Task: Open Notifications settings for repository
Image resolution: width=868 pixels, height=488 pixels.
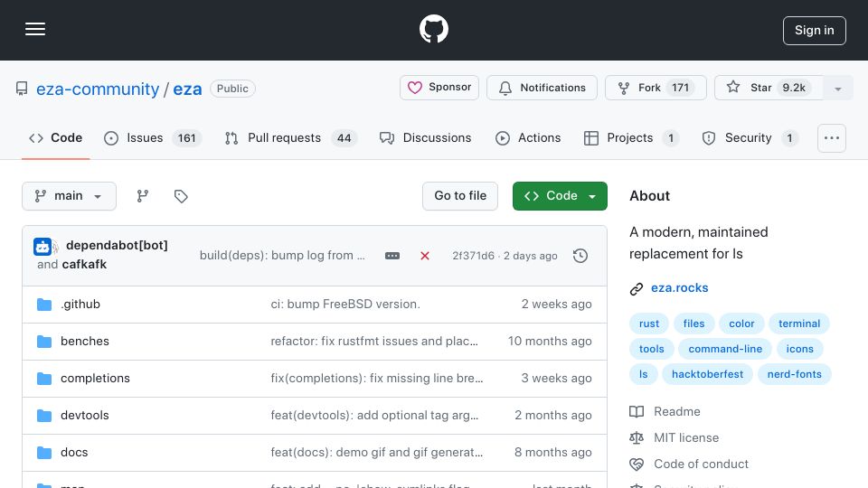Action: coord(542,88)
